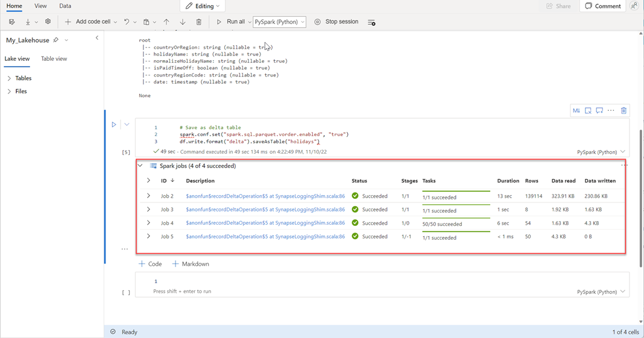This screenshot has width=644, height=338.
Task: Toggle sort order on the ID column
Action: pyautogui.click(x=172, y=181)
